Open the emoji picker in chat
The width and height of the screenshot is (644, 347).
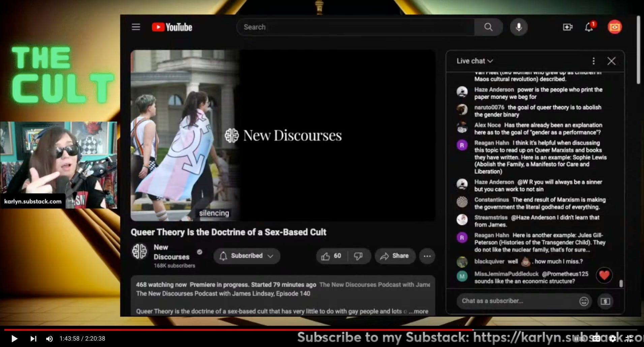[584, 301]
